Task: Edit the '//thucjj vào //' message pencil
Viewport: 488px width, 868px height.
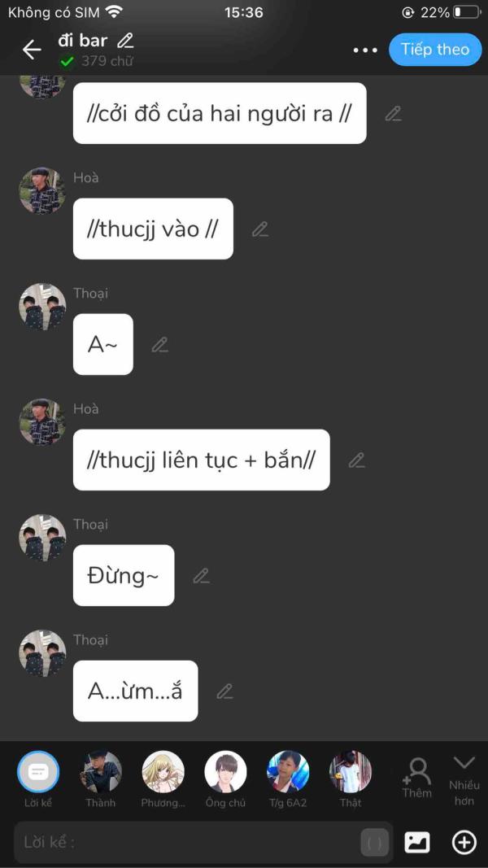Action: pyautogui.click(x=260, y=229)
